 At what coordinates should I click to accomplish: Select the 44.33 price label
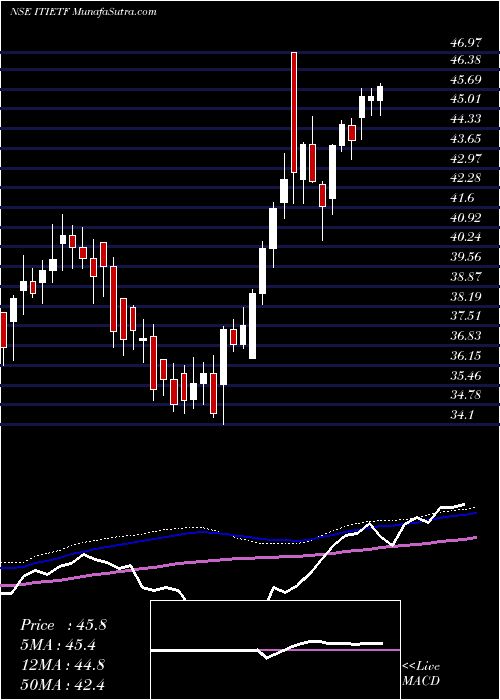466,119
